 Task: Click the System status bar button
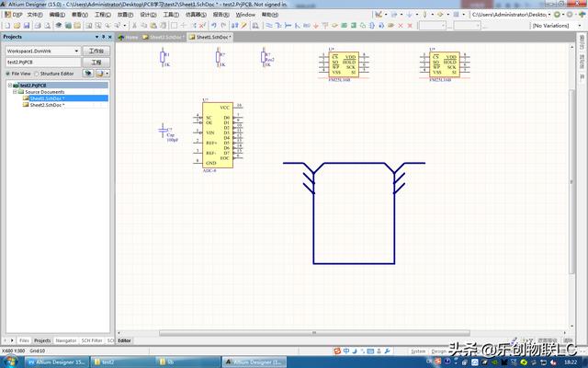(x=418, y=351)
